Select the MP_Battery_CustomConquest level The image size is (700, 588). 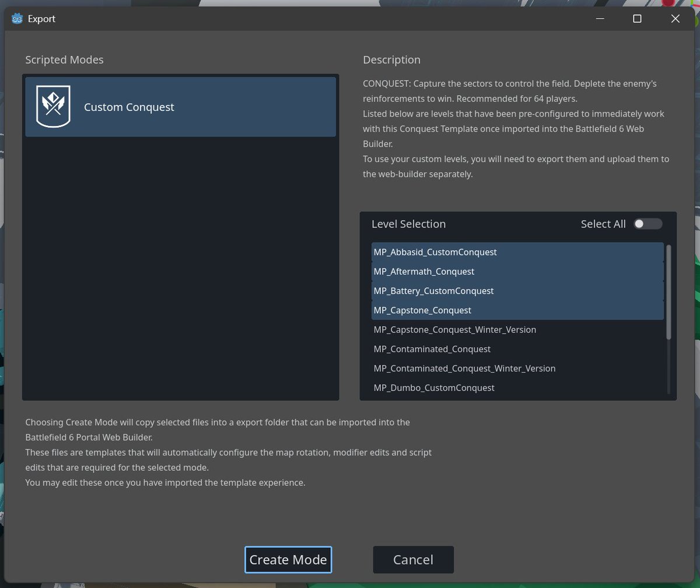click(517, 290)
